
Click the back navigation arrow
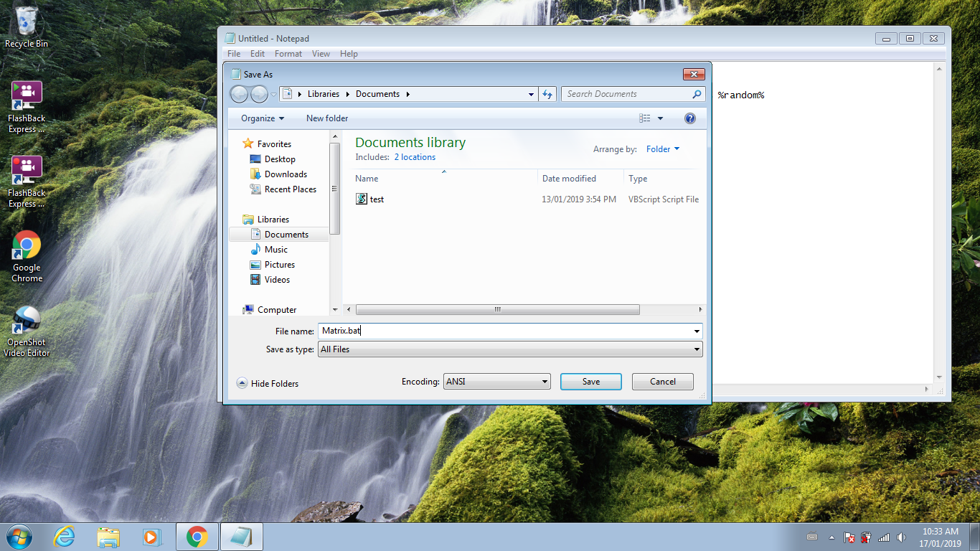point(239,94)
